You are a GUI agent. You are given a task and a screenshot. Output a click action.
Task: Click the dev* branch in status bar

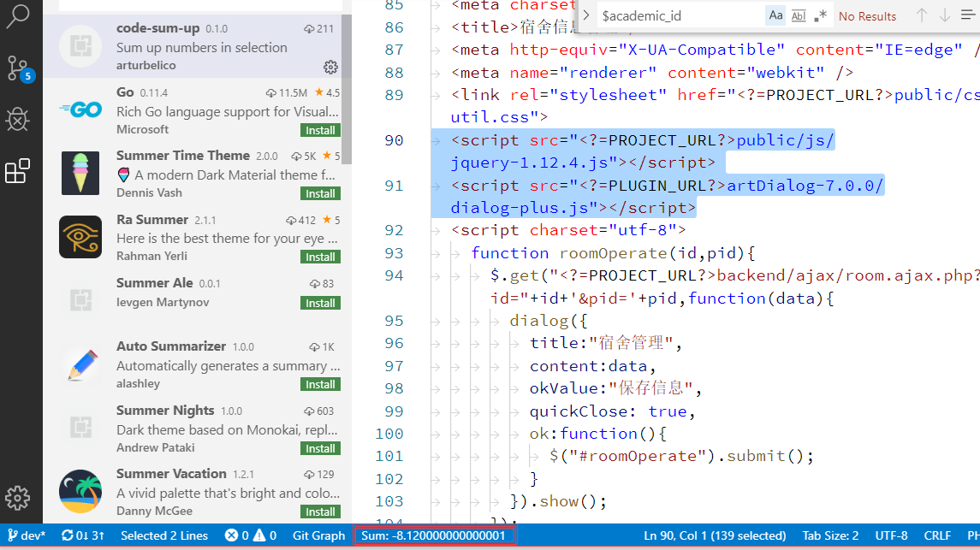[x=27, y=535]
